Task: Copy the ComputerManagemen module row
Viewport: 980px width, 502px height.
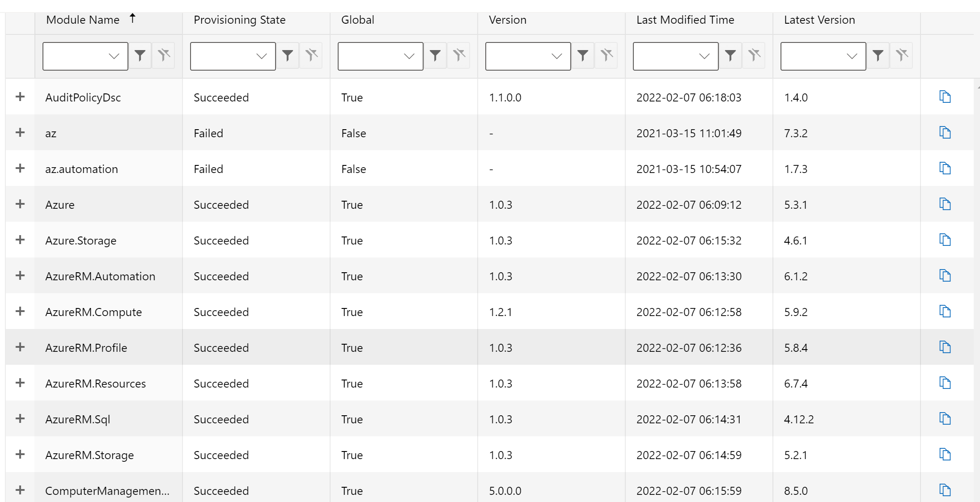Action: pyautogui.click(x=946, y=490)
